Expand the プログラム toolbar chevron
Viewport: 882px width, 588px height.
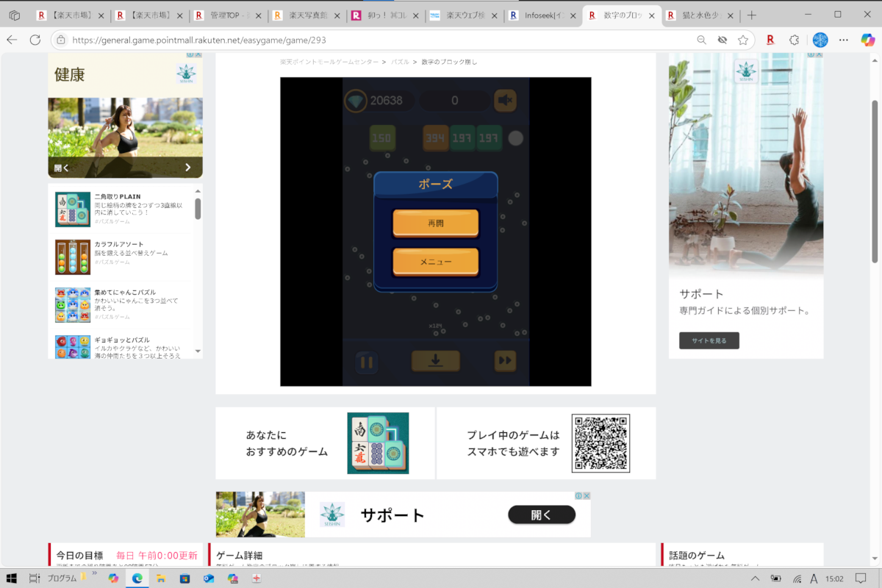click(x=94, y=573)
